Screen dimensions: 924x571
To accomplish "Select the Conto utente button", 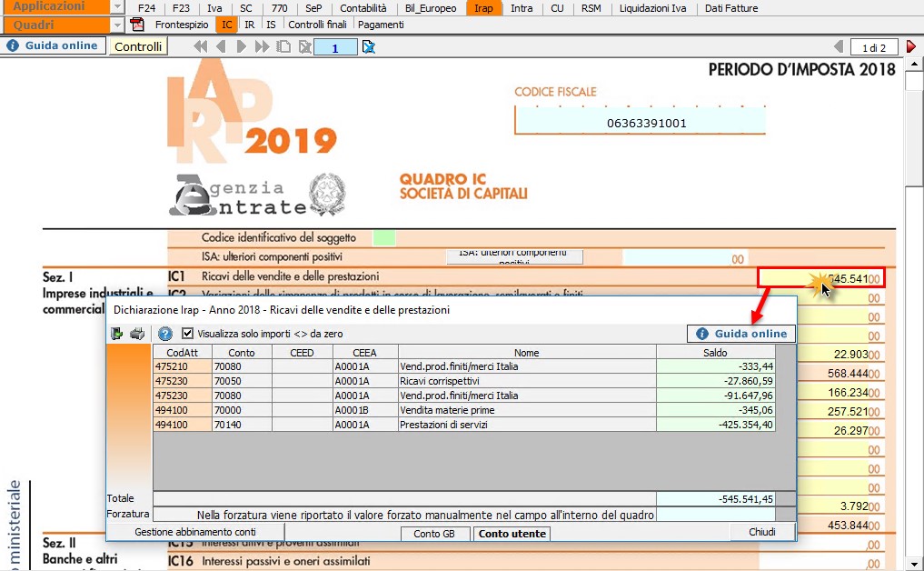I will click(x=512, y=534).
